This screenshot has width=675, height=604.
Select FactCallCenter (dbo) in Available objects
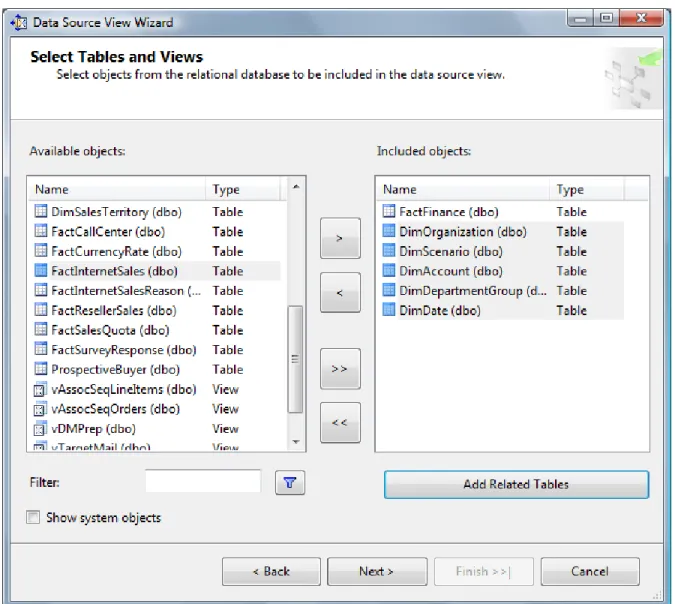pyautogui.click(x=108, y=232)
